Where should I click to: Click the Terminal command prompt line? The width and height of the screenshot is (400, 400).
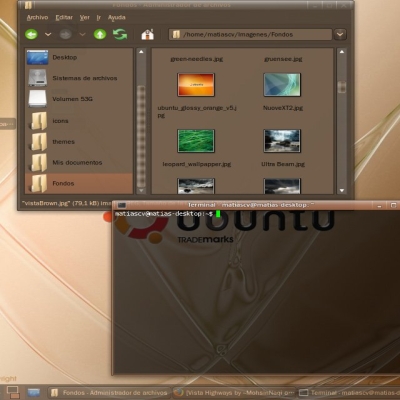tap(168, 214)
